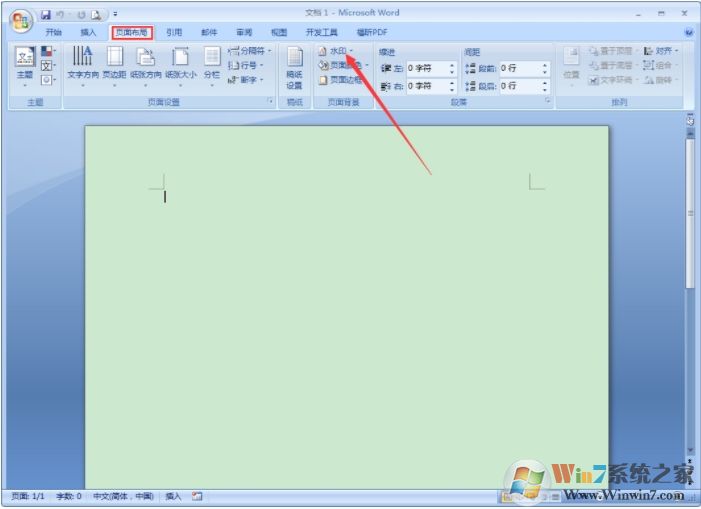Open 分栏 columns menu
This screenshot has height=509, width=701.
(x=212, y=66)
